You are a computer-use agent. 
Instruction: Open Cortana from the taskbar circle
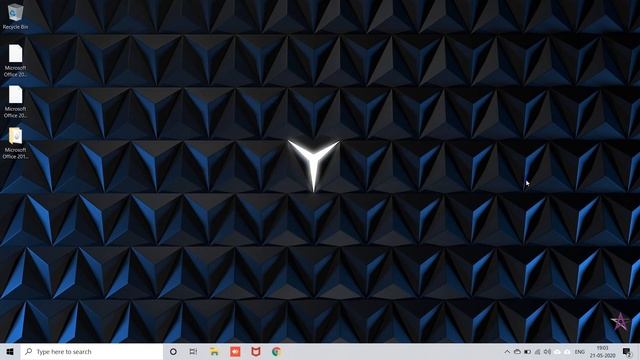click(x=173, y=351)
